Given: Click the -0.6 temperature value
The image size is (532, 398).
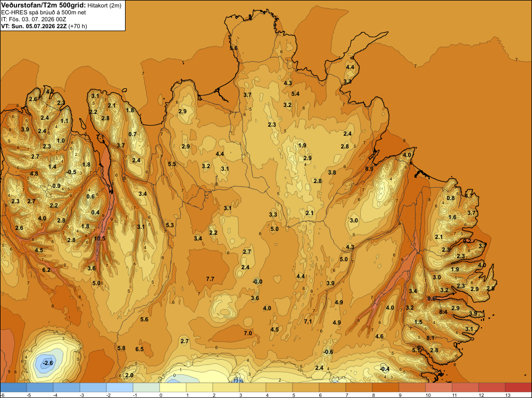Looking at the screenshot, I should 328,352.
